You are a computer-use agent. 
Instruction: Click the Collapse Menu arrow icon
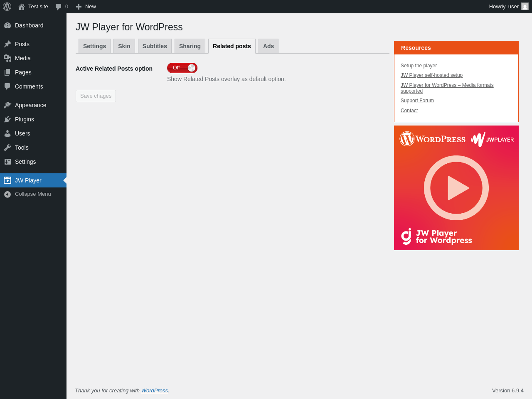pos(7,194)
